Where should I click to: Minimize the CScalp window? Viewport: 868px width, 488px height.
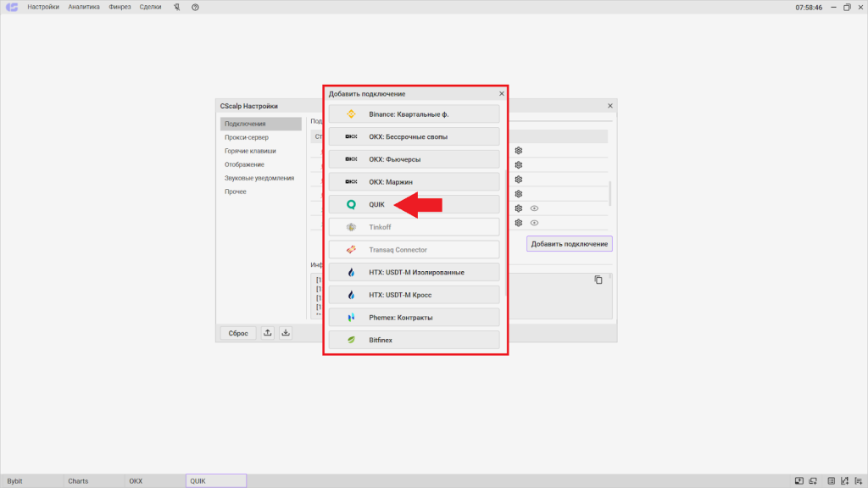[x=833, y=7]
